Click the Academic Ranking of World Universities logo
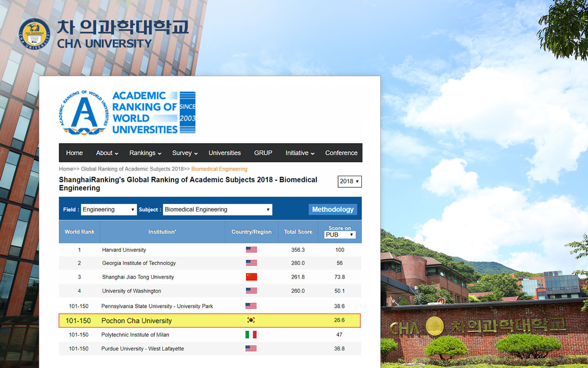Screen dimensions: 588x368 coord(127,113)
